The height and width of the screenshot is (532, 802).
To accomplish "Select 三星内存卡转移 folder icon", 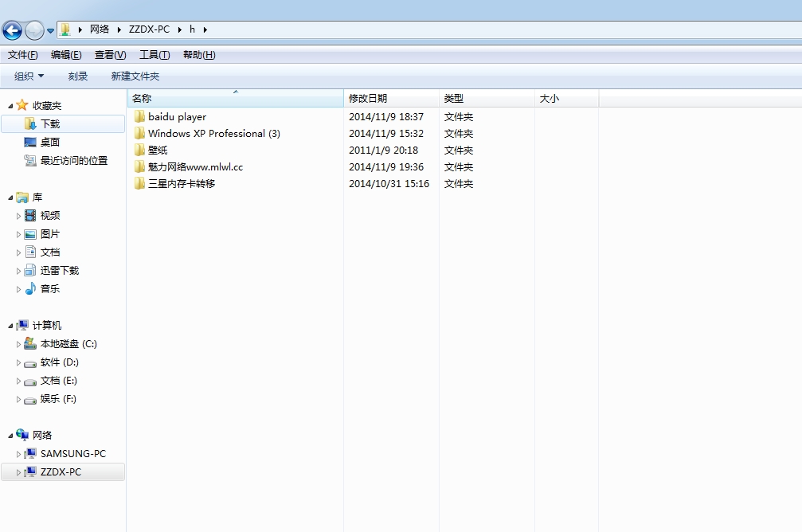I will coord(139,184).
